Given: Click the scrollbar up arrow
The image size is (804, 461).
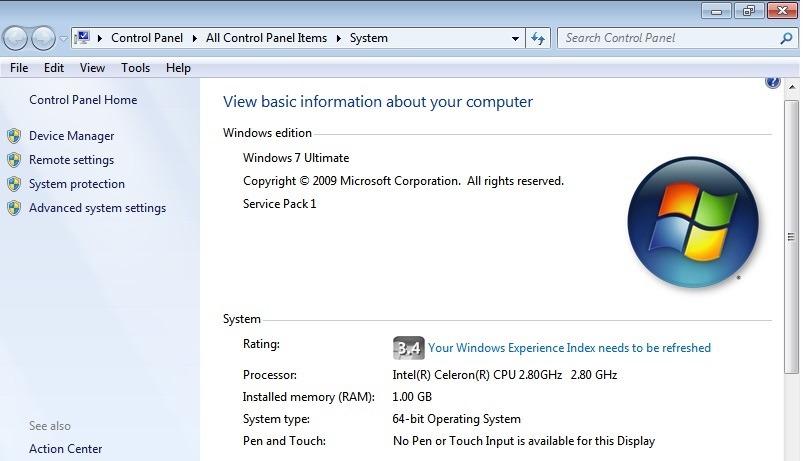Looking at the screenshot, I should (x=792, y=87).
